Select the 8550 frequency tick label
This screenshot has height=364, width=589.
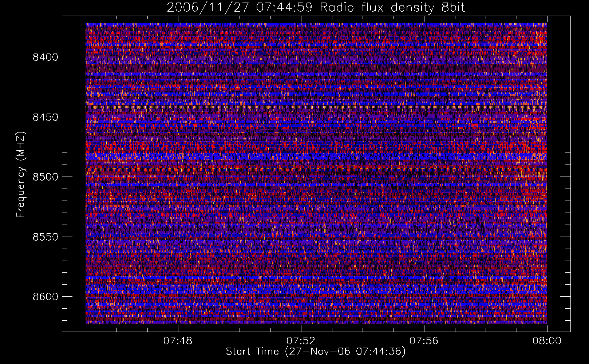click(46, 237)
